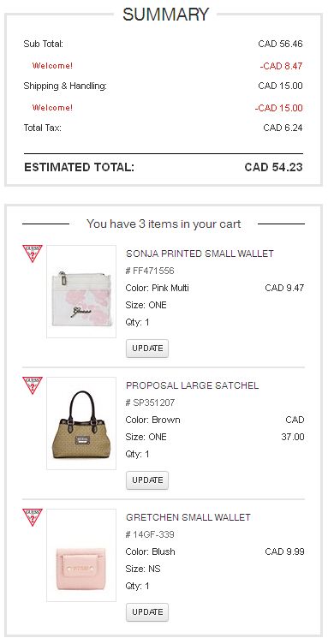The width and height of the screenshot is (328, 644).
Task: Click the estimated total CAD 54.23
Action: (x=273, y=167)
